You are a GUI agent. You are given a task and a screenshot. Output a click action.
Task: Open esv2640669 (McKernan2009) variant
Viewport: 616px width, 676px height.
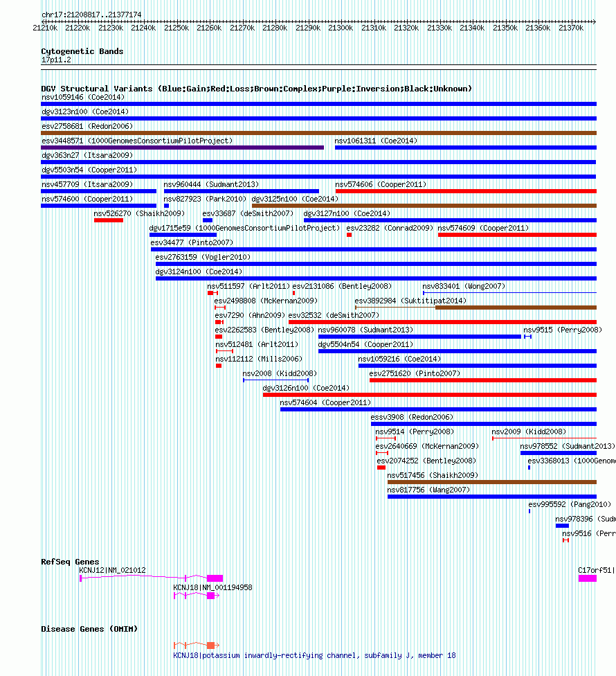point(427,446)
